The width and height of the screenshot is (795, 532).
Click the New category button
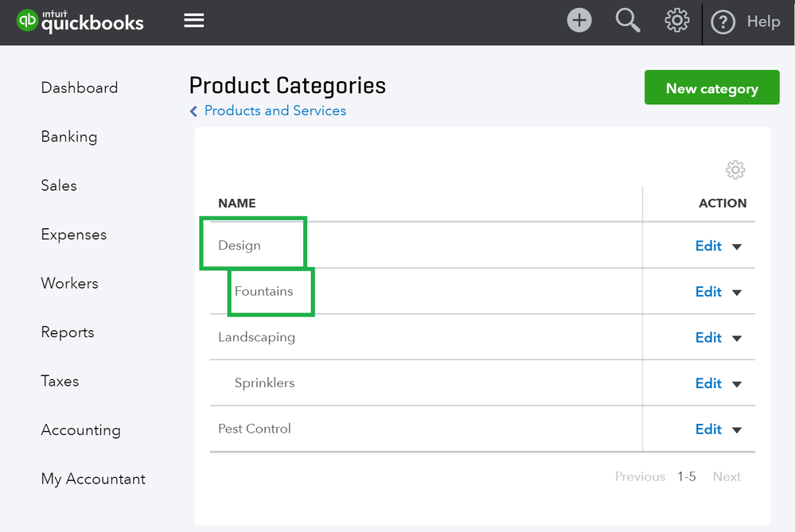(711, 88)
